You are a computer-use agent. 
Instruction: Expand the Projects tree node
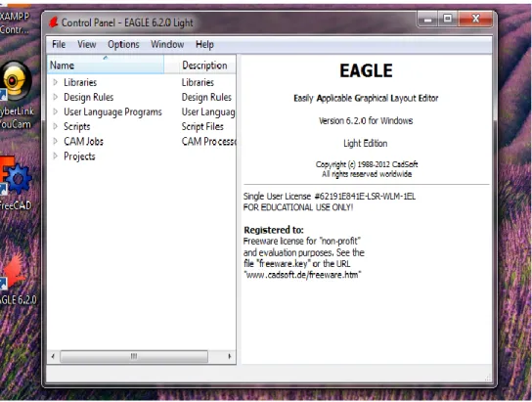56,156
